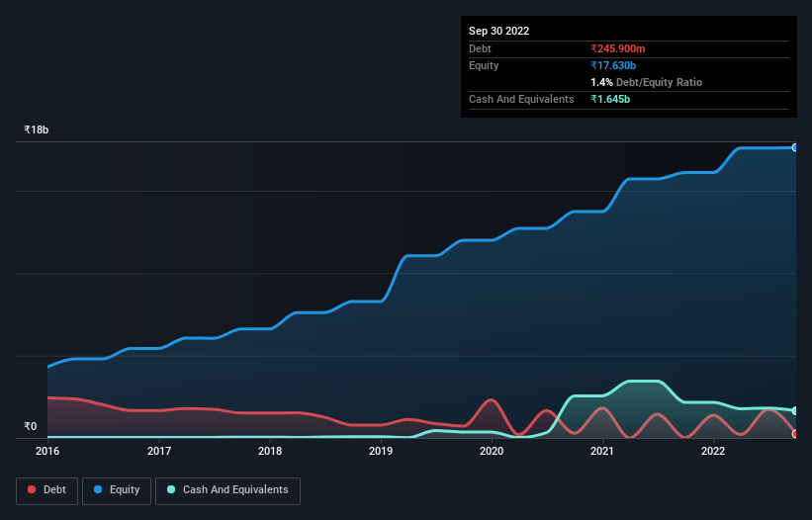Click the 2018 x-axis label

pyautogui.click(x=270, y=451)
